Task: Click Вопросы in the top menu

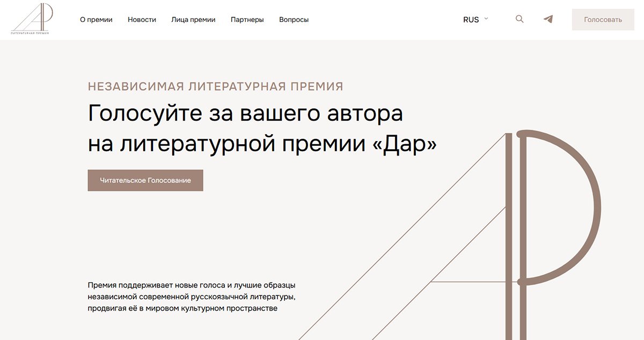Action: pos(294,19)
